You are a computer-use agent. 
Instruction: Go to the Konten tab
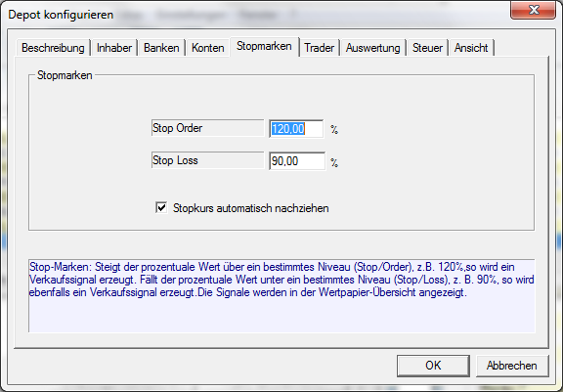pos(207,48)
